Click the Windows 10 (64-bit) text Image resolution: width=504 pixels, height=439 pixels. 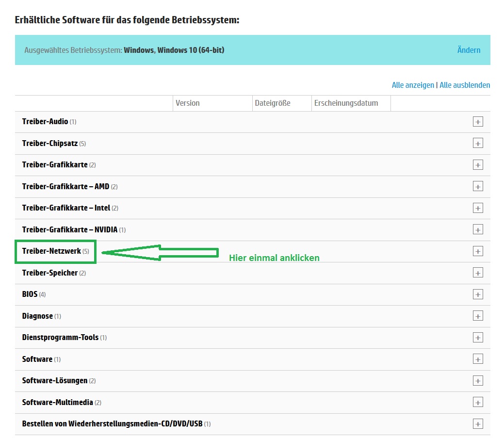(x=191, y=50)
